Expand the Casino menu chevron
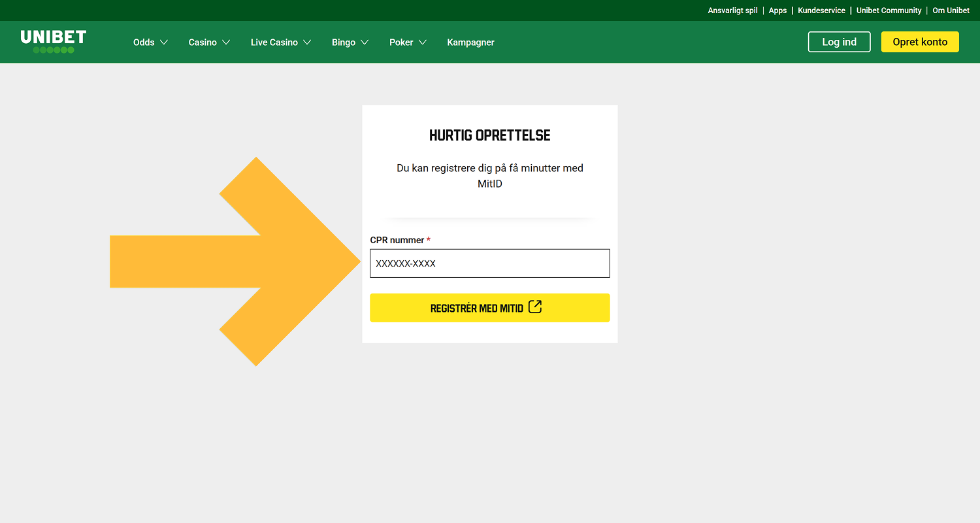The height and width of the screenshot is (523, 980). pyautogui.click(x=226, y=42)
